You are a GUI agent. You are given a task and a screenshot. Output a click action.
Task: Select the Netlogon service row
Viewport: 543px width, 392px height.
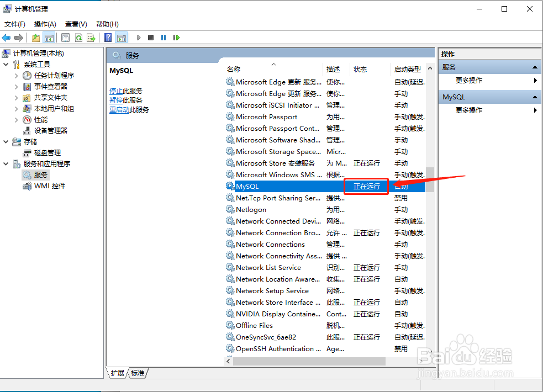325,210
